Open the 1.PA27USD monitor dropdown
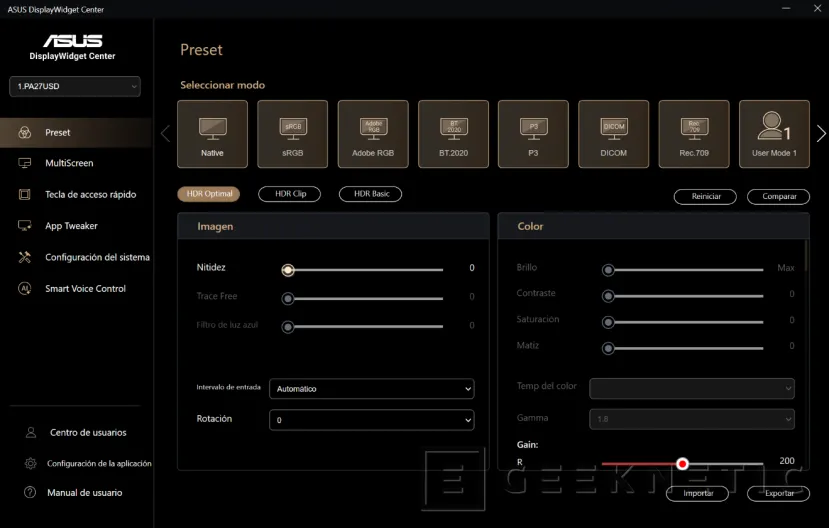 [75, 87]
